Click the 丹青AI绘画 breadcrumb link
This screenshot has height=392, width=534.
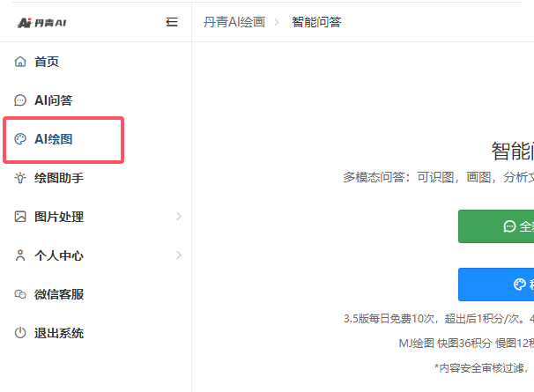[234, 22]
